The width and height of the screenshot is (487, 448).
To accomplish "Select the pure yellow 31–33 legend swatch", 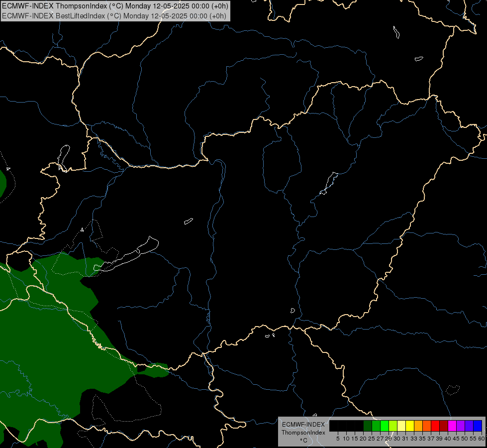I will pos(410,426).
